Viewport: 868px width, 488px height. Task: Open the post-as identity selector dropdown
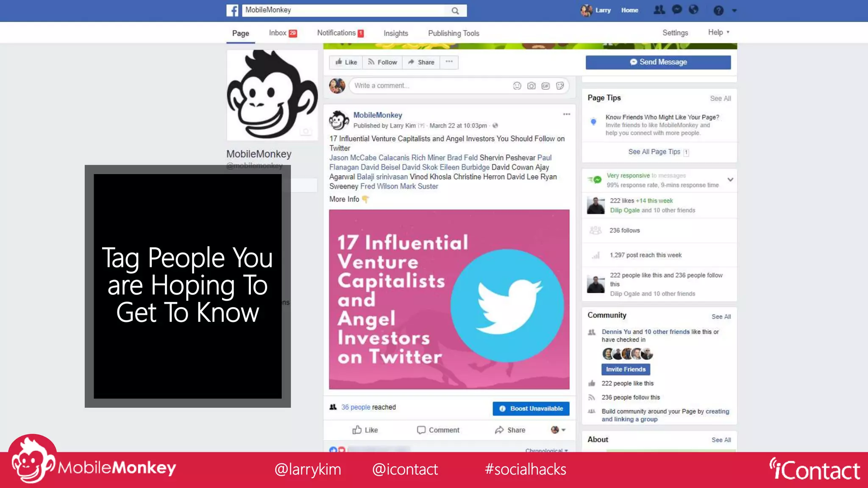[x=558, y=430]
